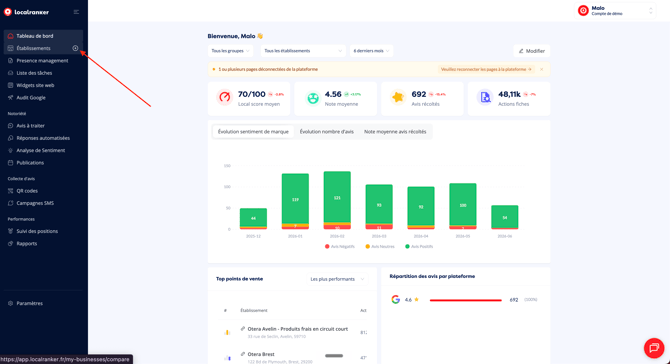Expand the Malo account switcher arrows
The height and width of the screenshot is (364, 670).
(650, 11)
